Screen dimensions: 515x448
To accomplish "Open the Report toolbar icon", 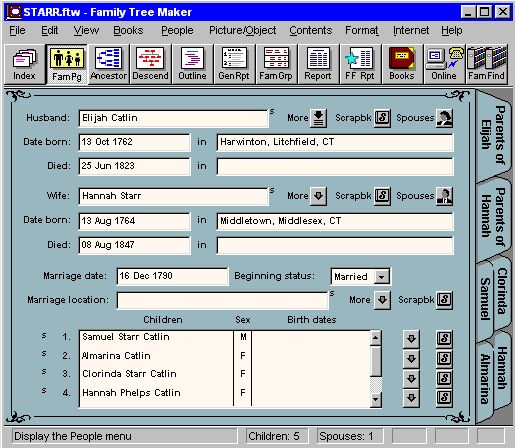I will [318, 64].
